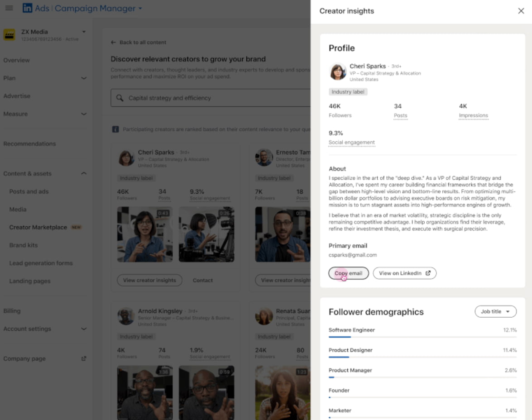Open Arnold Kingsley's 0:59 video thumbnail

pyautogui.click(x=206, y=392)
